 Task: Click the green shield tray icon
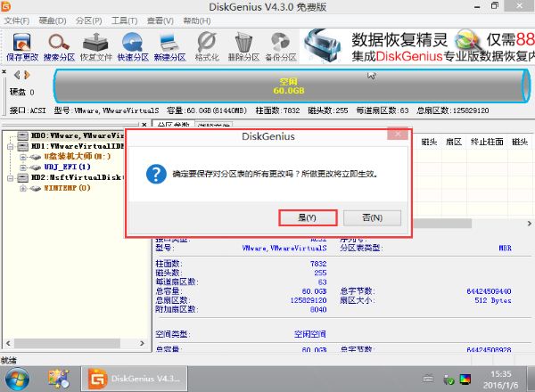point(449,380)
